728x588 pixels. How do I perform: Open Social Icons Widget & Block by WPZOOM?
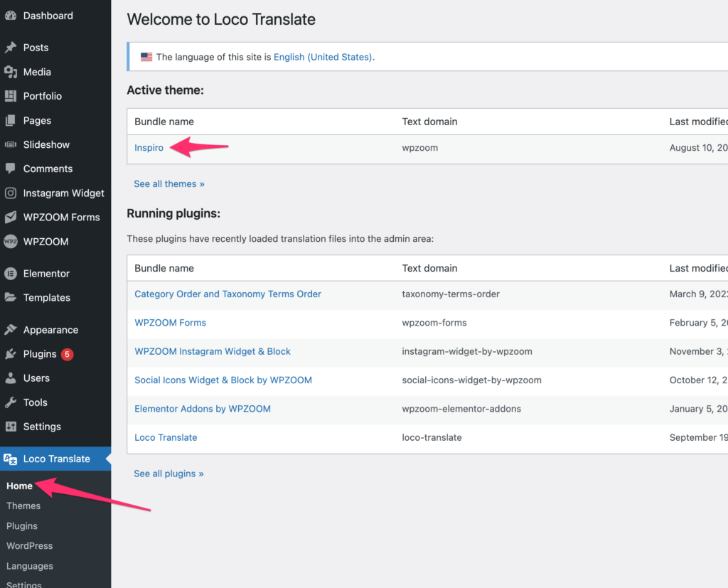[x=223, y=380]
